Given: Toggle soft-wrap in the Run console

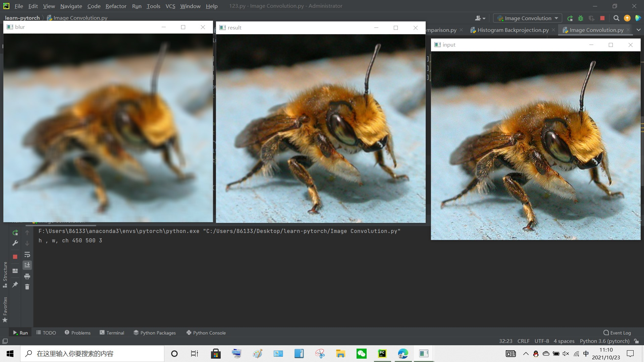Looking at the screenshot, I should [x=28, y=255].
